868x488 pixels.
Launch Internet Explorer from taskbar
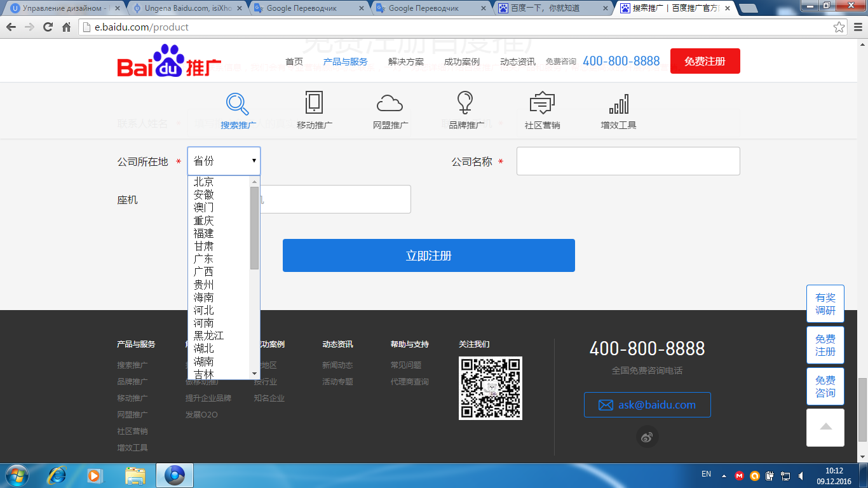tap(58, 475)
